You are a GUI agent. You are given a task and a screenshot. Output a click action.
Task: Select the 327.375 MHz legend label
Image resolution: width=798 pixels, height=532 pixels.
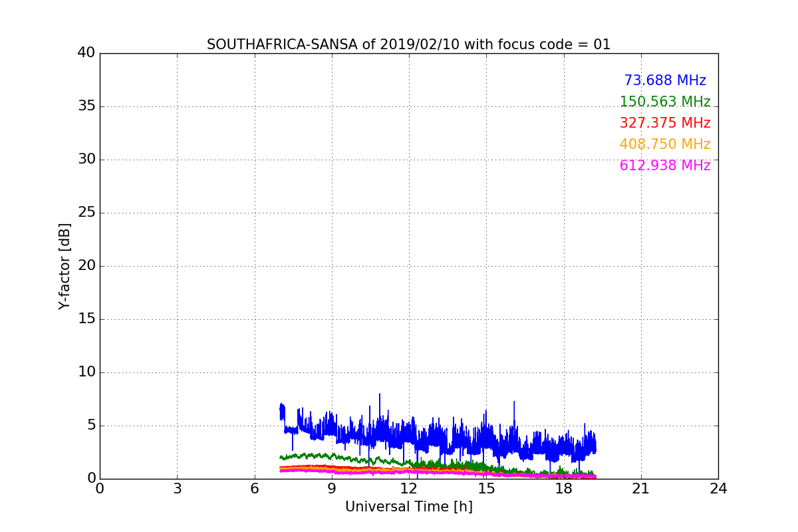665,123
